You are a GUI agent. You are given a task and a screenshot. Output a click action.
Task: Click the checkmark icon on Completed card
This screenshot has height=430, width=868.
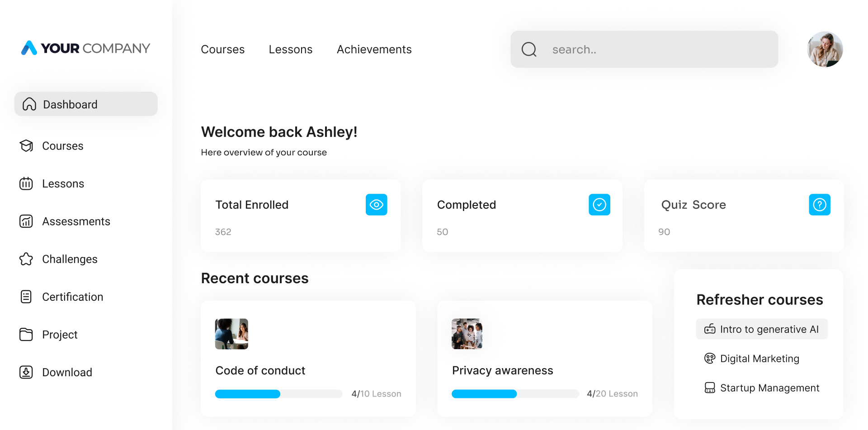(x=599, y=205)
